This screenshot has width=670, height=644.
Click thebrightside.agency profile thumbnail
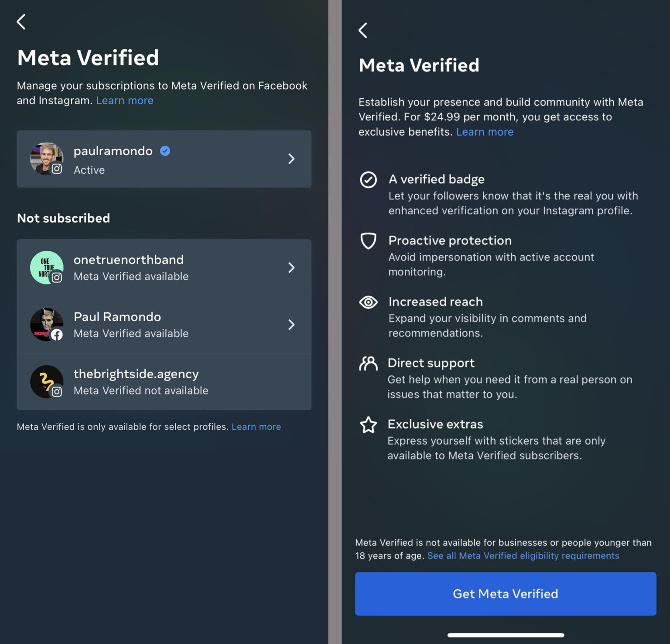coord(46,381)
